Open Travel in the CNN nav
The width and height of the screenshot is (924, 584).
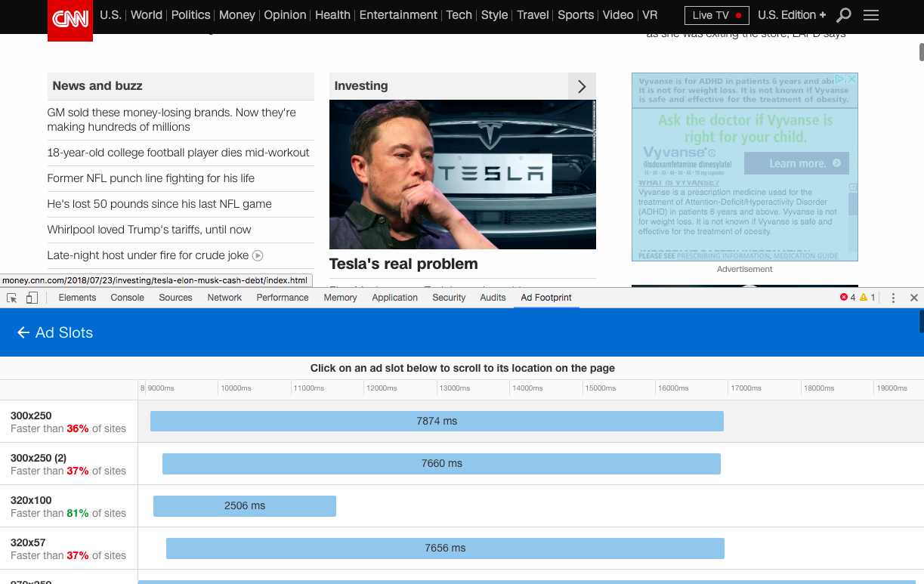click(533, 15)
